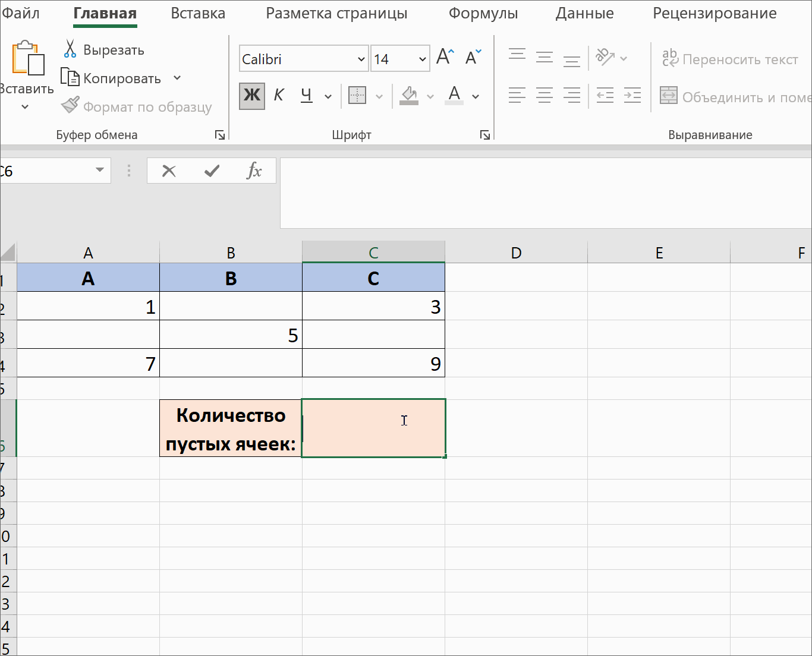The width and height of the screenshot is (812, 656).
Task: Open the font size 14 dropdown
Action: pyautogui.click(x=422, y=59)
